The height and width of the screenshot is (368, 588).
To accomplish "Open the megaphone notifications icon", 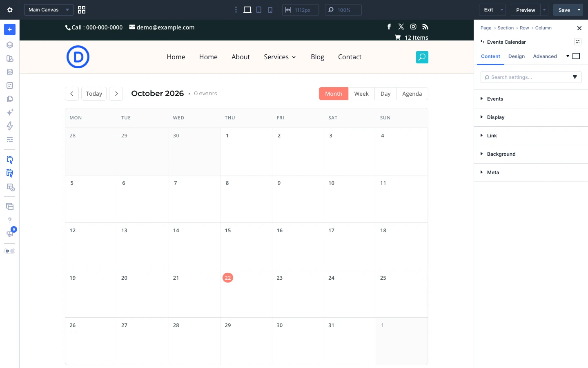I will pyautogui.click(x=10, y=234).
